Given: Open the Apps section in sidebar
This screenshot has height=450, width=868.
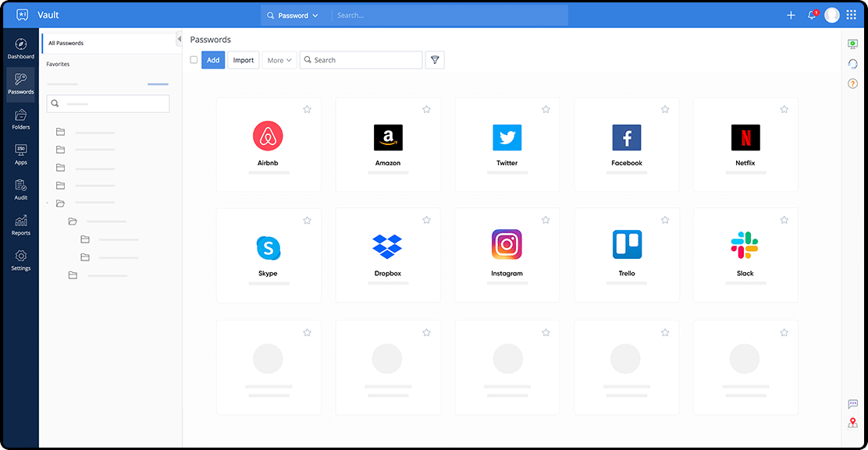Looking at the screenshot, I should point(21,154).
